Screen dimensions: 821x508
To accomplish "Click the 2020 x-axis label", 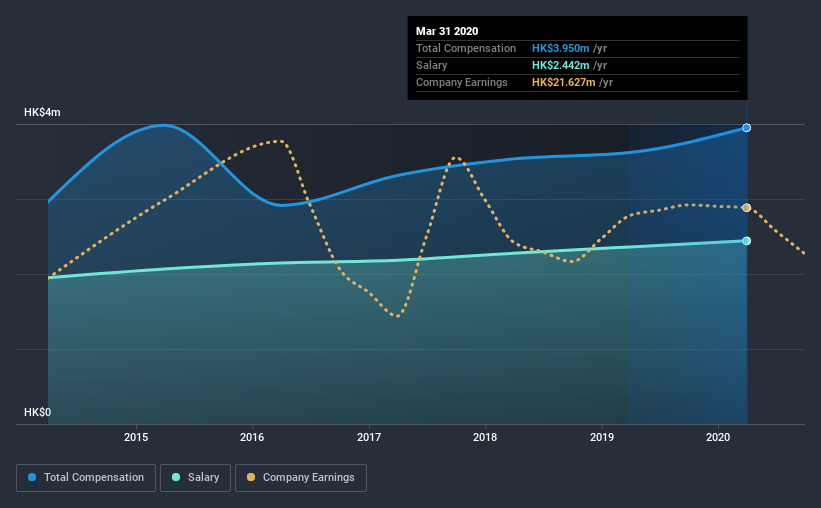I will pyautogui.click(x=718, y=437).
